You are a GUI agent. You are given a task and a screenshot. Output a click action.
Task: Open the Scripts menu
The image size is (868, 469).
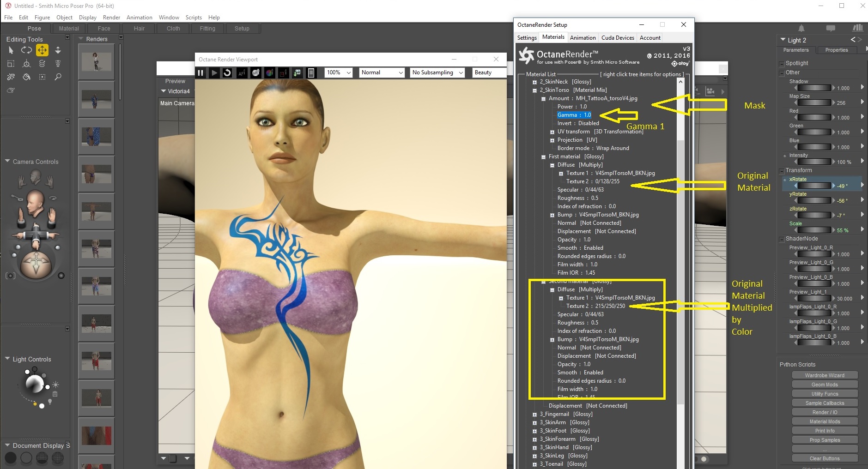194,18
